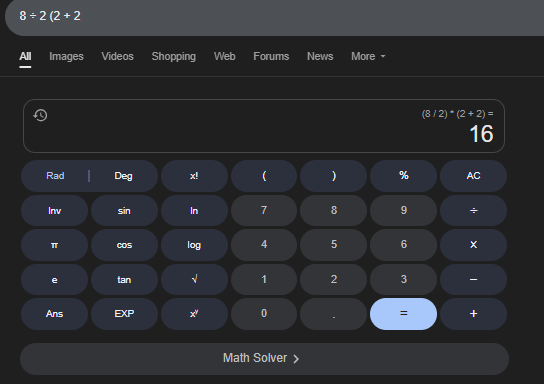Select the All search tab
This screenshot has height=384, width=544.
click(25, 56)
